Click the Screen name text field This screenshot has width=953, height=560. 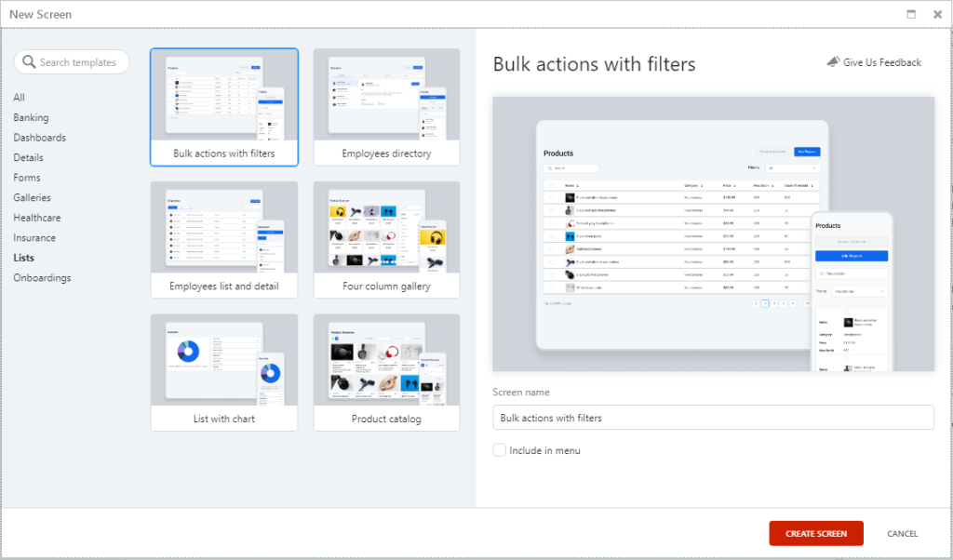pos(713,418)
